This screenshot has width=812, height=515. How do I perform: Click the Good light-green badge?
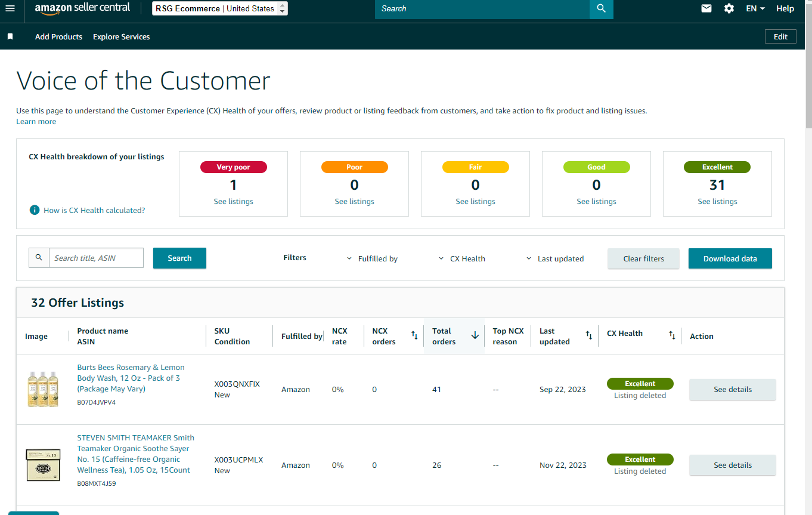pos(597,167)
